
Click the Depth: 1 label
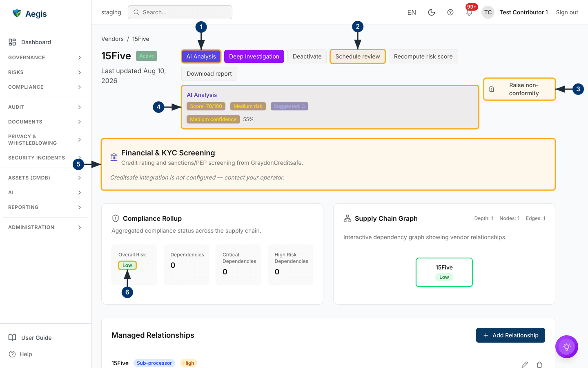483,218
